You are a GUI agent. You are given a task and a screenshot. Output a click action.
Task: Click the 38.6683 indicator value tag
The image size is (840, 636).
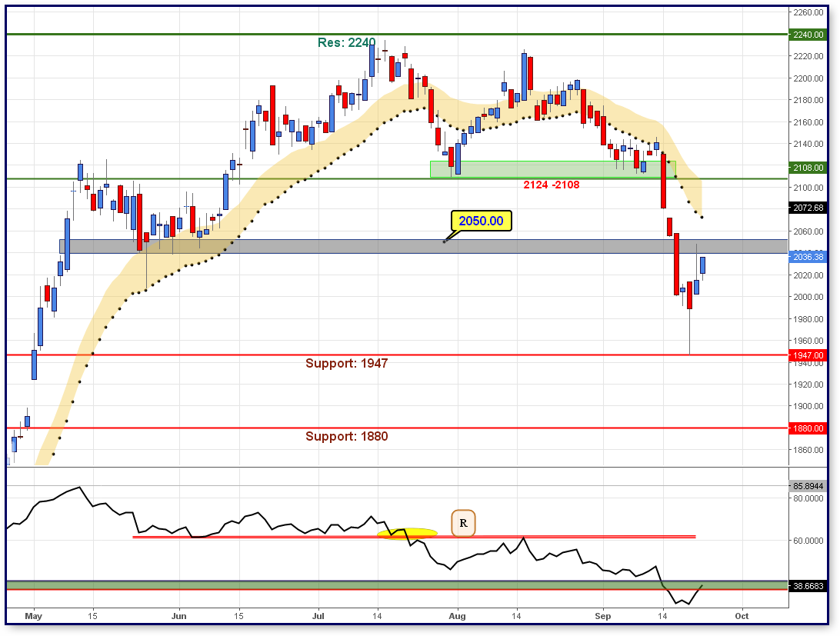pos(808,586)
